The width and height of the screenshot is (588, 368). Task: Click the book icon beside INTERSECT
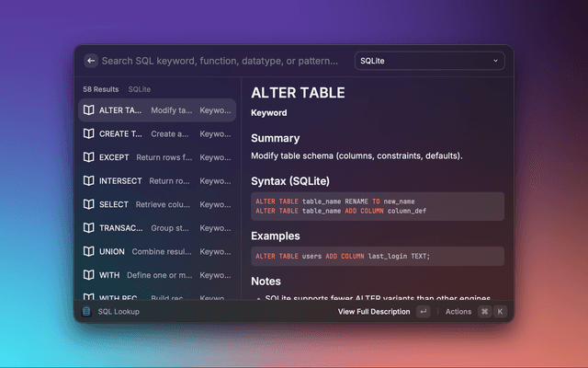click(88, 181)
